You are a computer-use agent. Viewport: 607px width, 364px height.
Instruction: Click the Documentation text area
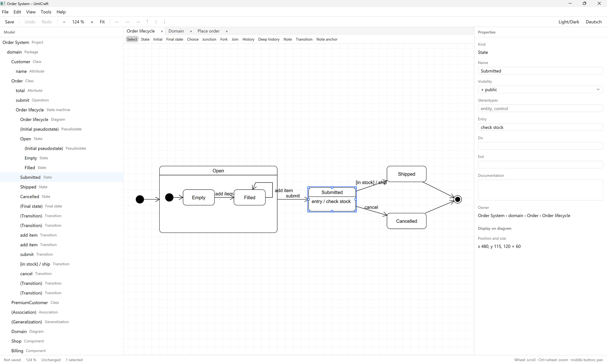pyautogui.click(x=540, y=190)
